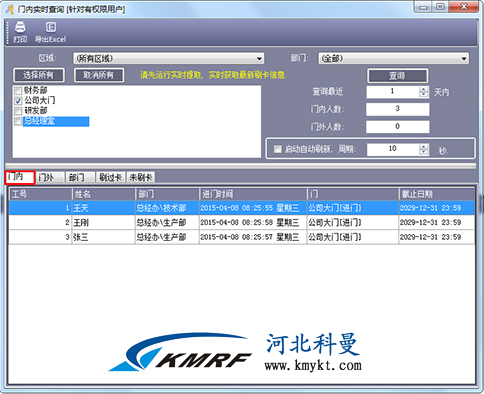Click the 截止日期 column header

coord(437,194)
